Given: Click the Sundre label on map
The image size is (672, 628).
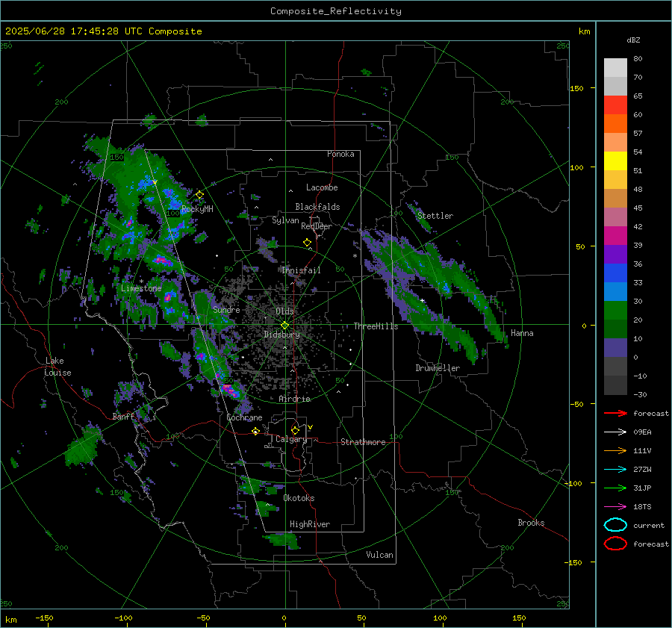Looking at the screenshot, I should click(226, 309).
